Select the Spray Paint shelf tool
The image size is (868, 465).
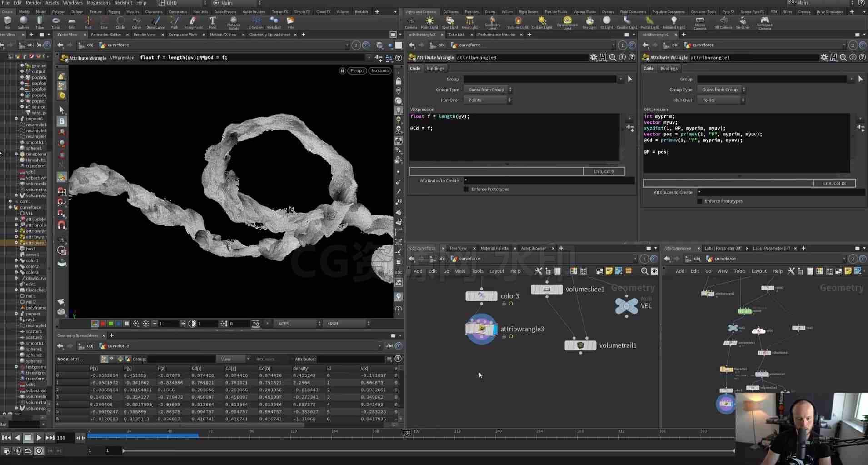[x=193, y=23]
